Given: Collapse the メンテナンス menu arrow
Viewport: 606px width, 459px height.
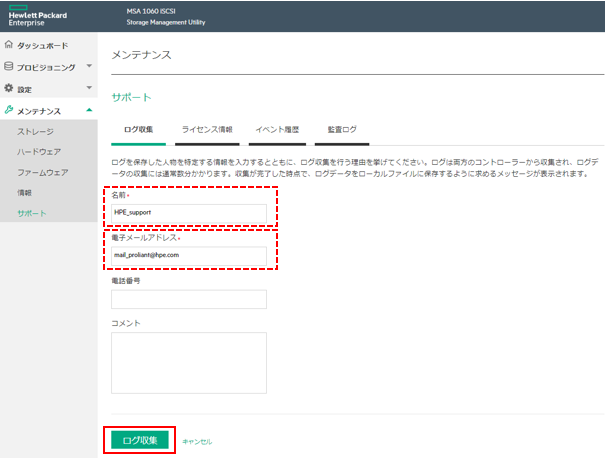Looking at the screenshot, I should click(89, 111).
